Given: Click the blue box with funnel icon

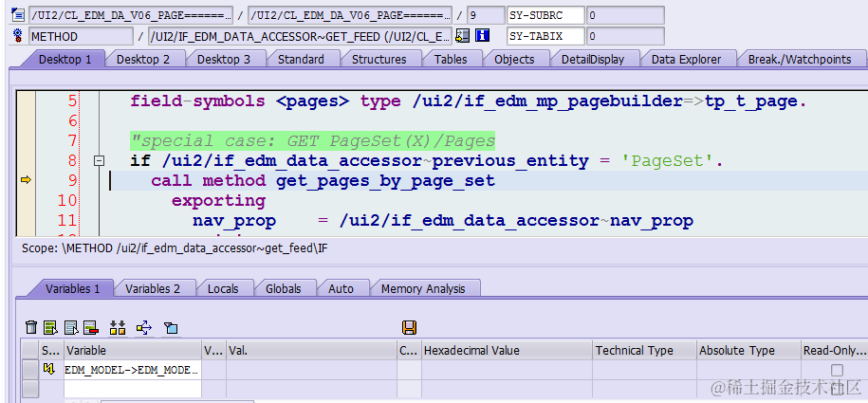Looking at the screenshot, I should click(171, 328).
